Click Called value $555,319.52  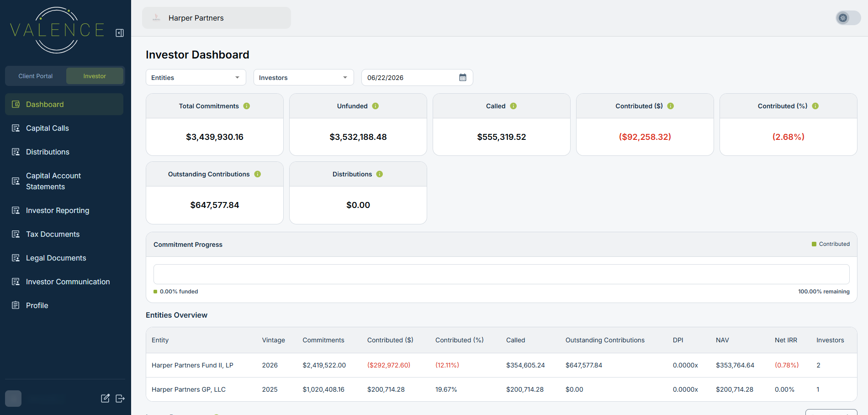502,137
